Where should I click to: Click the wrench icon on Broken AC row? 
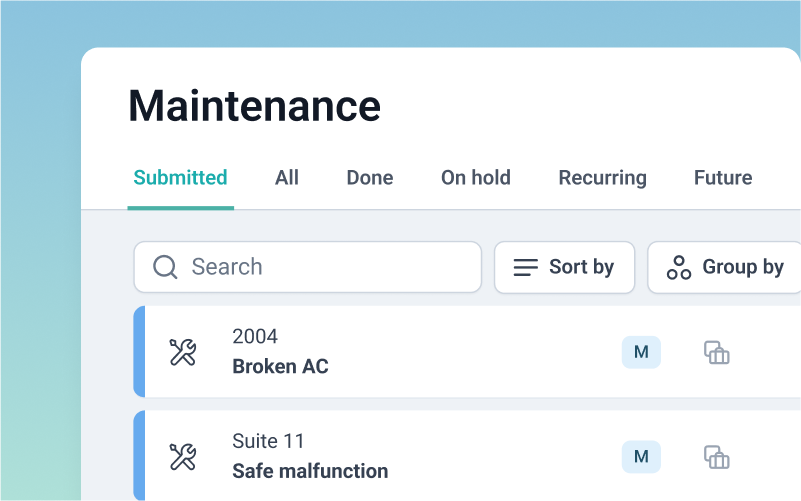pos(182,352)
